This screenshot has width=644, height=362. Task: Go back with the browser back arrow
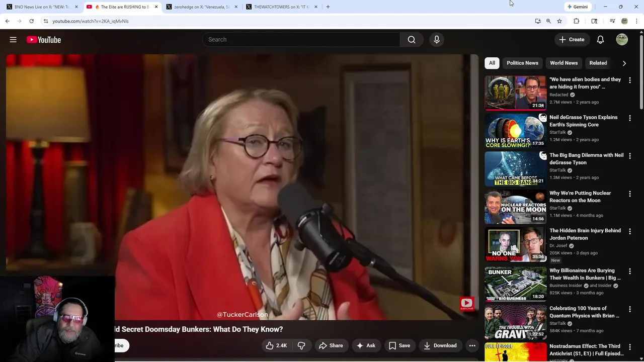click(7, 21)
